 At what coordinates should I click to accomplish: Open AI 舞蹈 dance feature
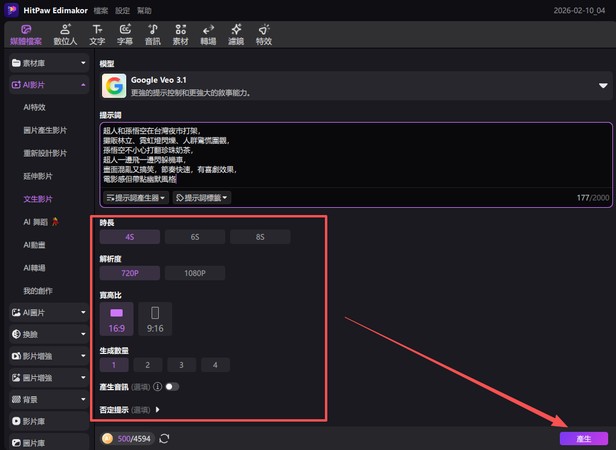tap(41, 222)
